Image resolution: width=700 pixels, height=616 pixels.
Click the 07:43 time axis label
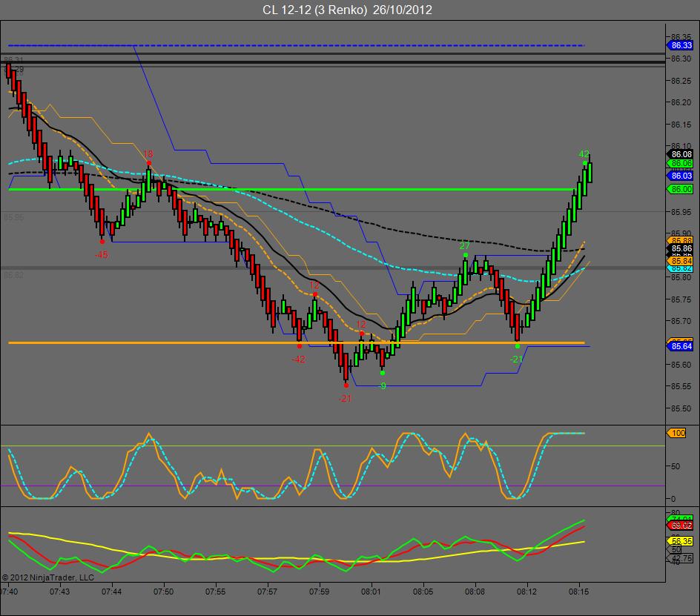(59, 592)
